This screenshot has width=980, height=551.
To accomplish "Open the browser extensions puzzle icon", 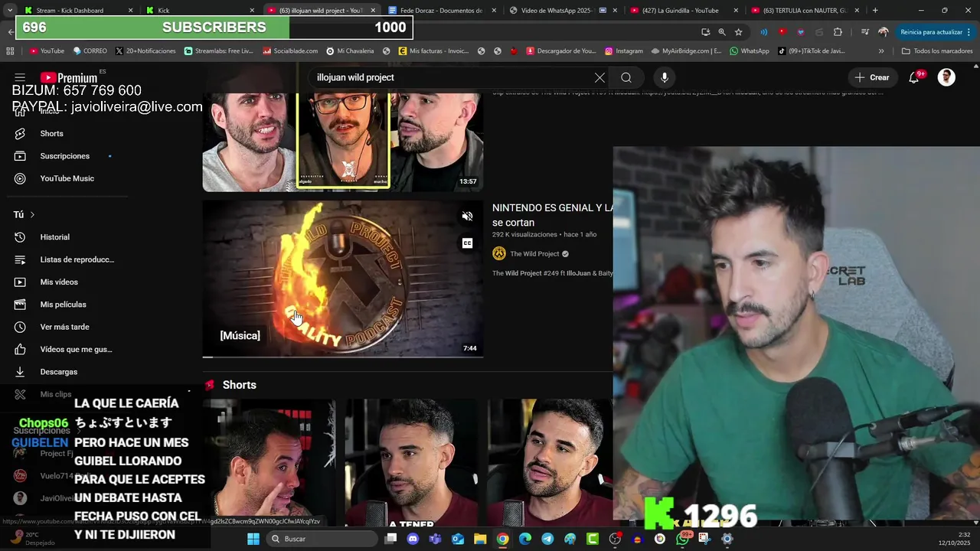I will coord(838,32).
